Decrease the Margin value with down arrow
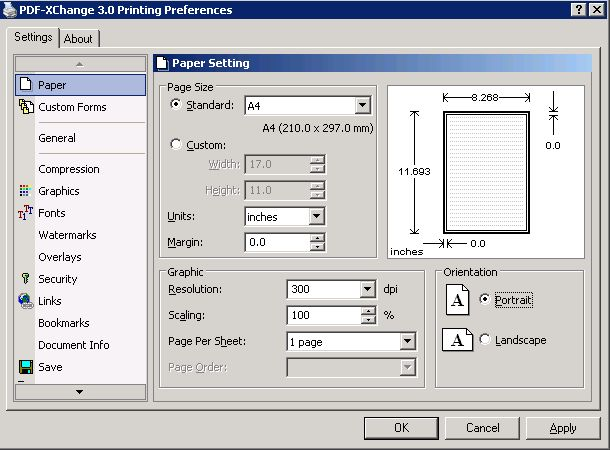610x450 pixels. (x=317, y=247)
